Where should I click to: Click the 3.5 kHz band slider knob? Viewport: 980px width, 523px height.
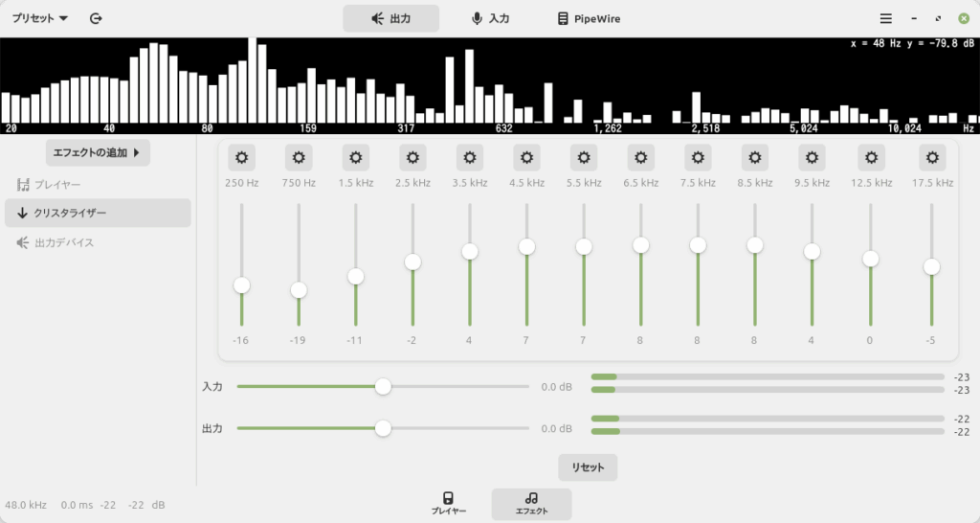470,251
